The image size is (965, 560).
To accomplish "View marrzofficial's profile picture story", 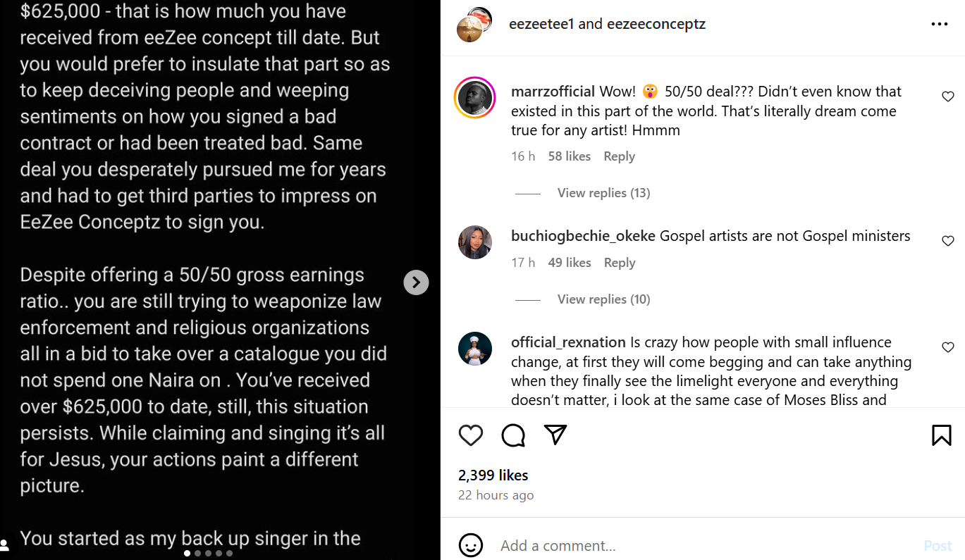I will pyautogui.click(x=474, y=97).
